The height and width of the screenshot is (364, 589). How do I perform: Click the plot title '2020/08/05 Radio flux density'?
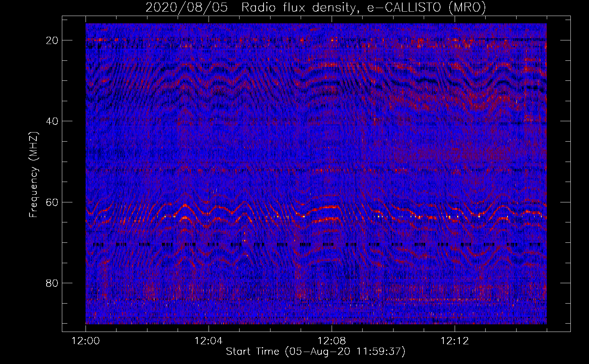316,8
